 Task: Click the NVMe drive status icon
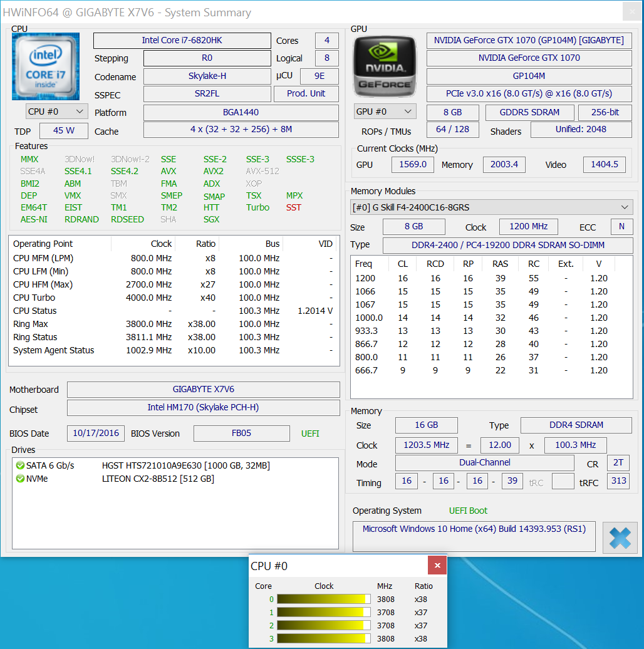point(20,479)
